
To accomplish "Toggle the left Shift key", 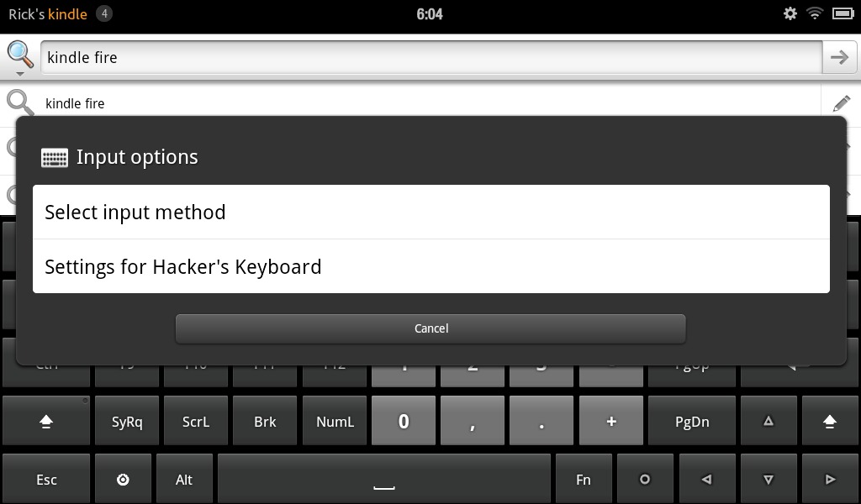I will click(x=46, y=421).
